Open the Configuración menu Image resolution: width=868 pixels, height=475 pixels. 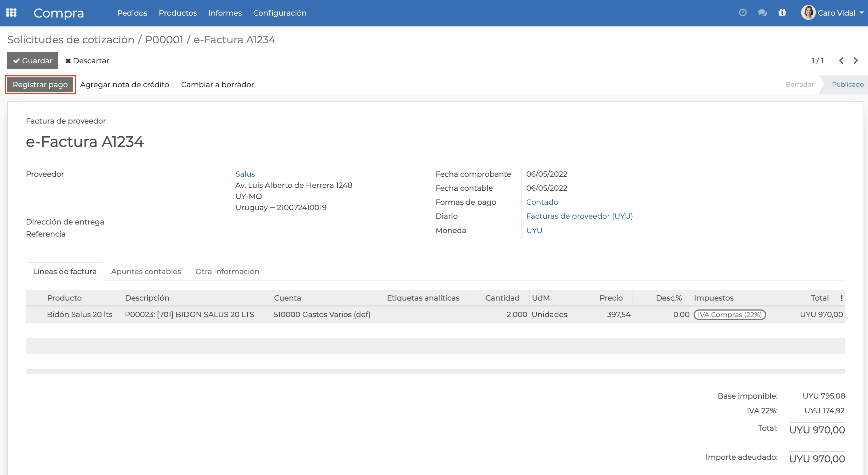280,13
